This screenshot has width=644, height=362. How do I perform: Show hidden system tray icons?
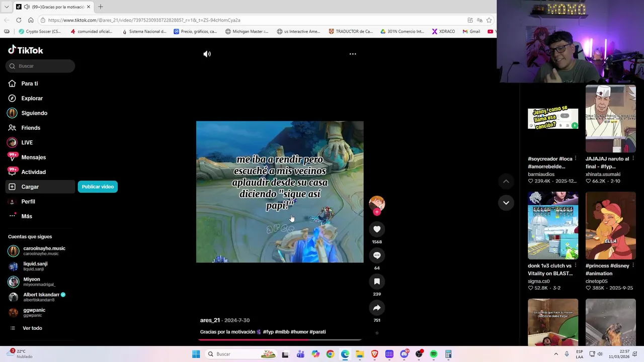pos(556,354)
